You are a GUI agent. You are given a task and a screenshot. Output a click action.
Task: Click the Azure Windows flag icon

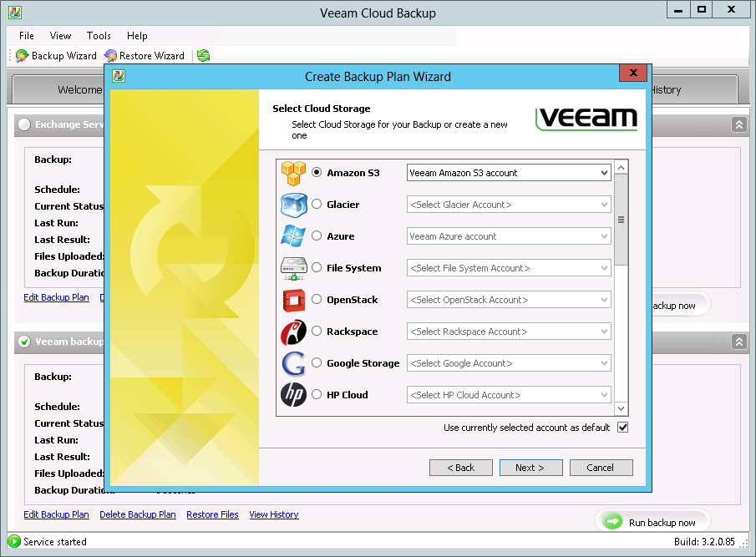click(x=293, y=236)
